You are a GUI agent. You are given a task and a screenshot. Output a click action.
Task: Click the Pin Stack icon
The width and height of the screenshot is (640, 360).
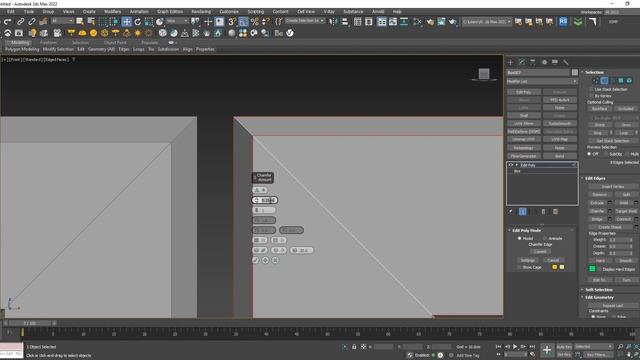click(x=511, y=211)
